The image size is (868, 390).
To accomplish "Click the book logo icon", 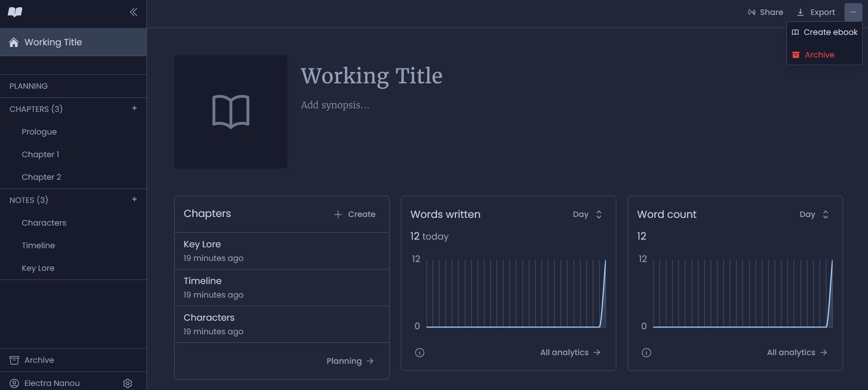I will 15,12.
